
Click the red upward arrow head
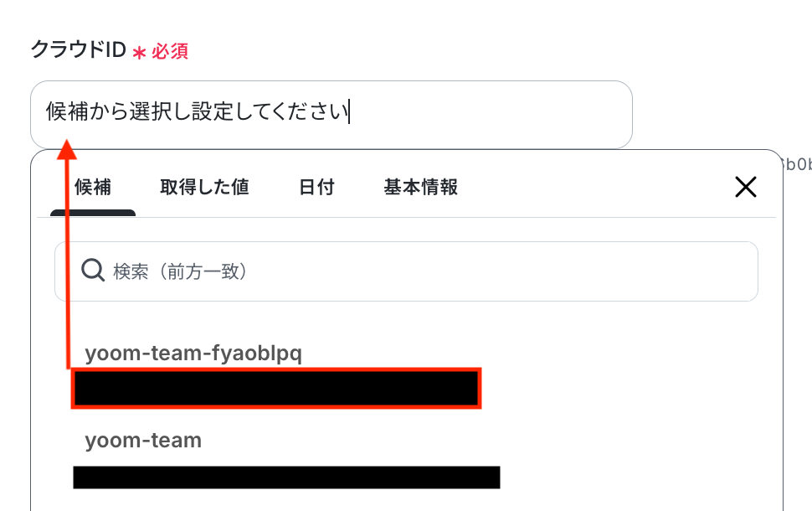67,150
